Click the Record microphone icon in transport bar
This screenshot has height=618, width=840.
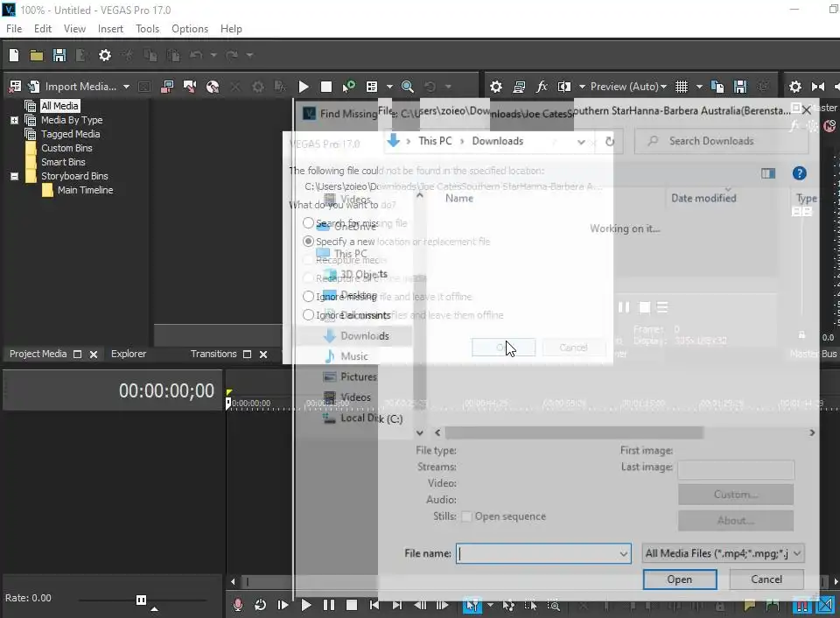coord(238,605)
